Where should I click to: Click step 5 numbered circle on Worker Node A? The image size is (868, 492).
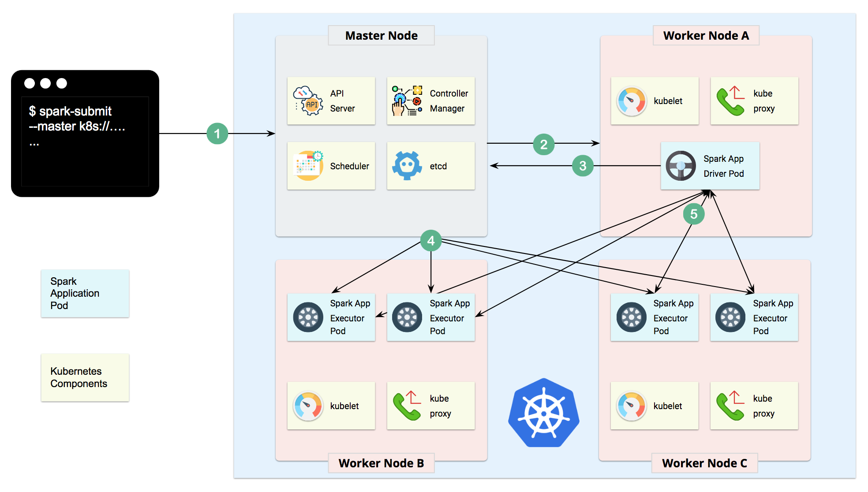pos(692,214)
